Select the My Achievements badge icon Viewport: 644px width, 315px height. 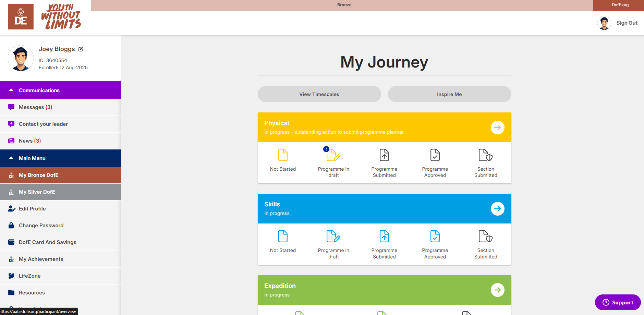pyautogui.click(x=11, y=259)
